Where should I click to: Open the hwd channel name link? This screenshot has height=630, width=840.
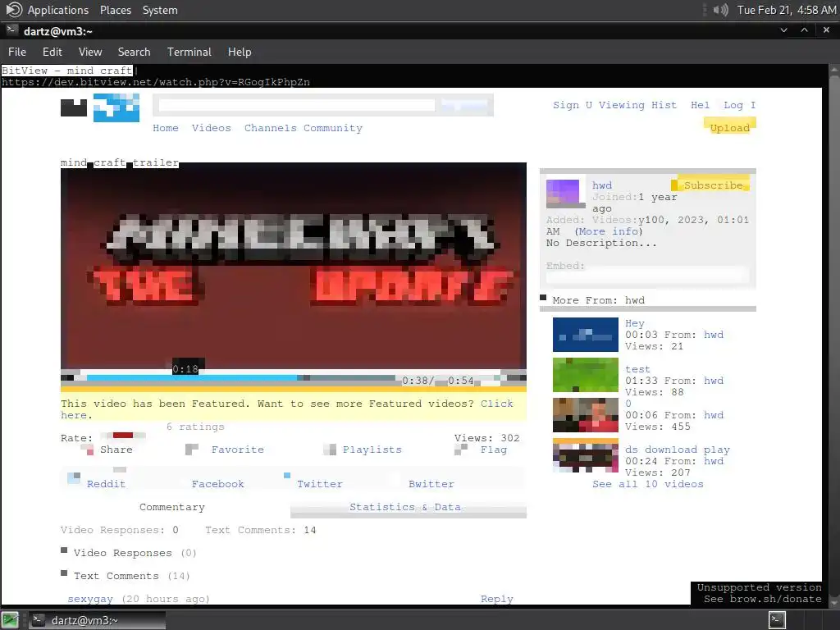click(x=601, y=185)
